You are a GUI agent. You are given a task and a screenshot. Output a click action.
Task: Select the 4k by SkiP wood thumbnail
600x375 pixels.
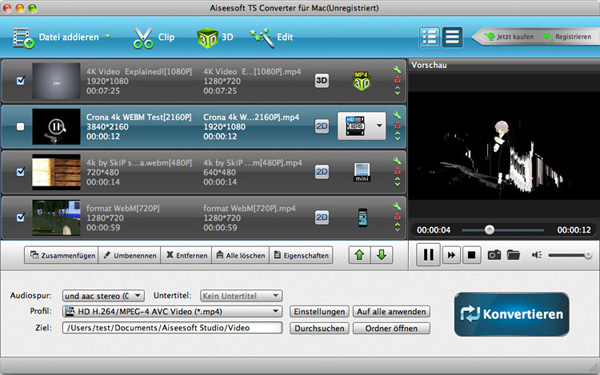(x=56, y=172)
